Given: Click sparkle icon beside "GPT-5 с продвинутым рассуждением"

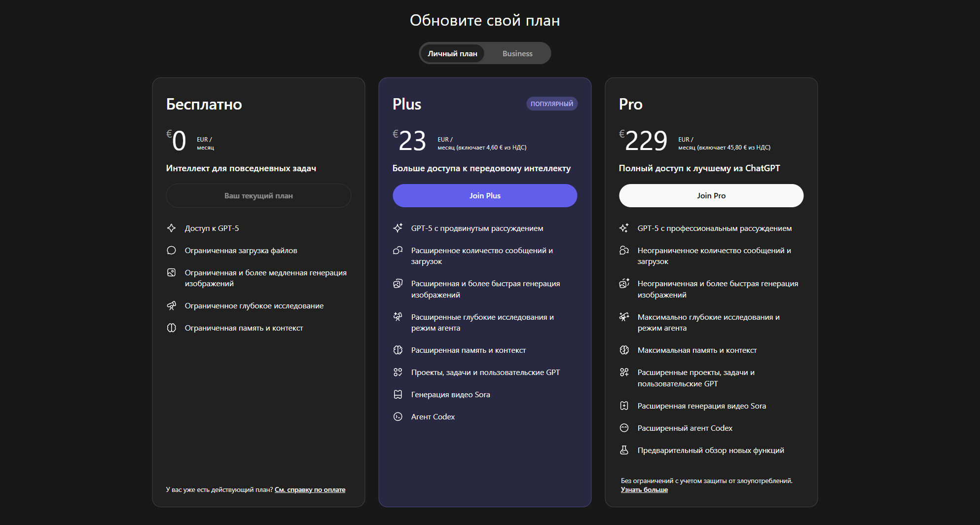Looking at the screenshot, I should point(398,228).
